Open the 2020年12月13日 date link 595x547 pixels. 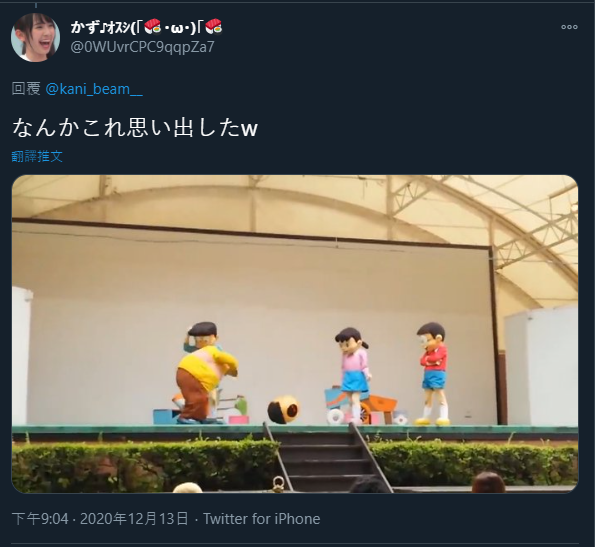coord(134,519)
